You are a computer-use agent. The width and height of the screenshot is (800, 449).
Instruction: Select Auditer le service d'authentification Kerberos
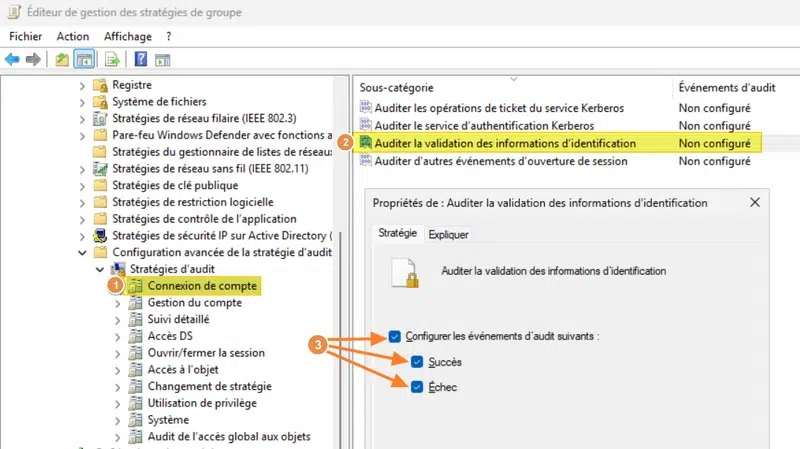[x=484, y=126]
